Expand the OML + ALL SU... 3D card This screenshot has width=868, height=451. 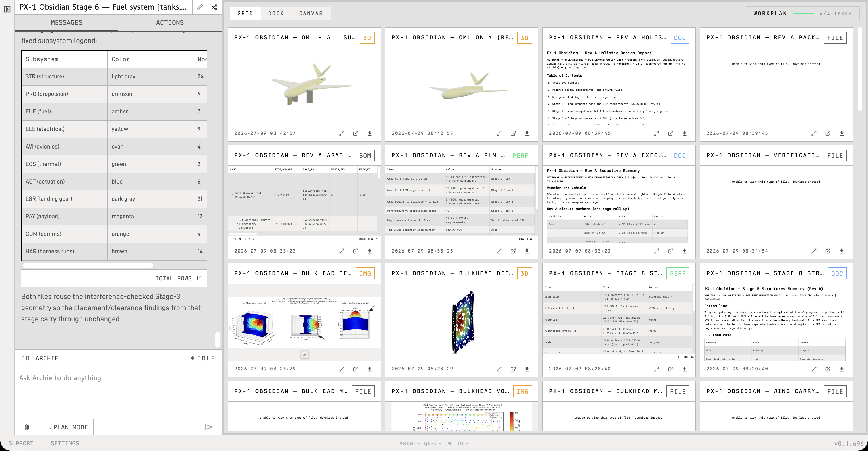[342, 133]
